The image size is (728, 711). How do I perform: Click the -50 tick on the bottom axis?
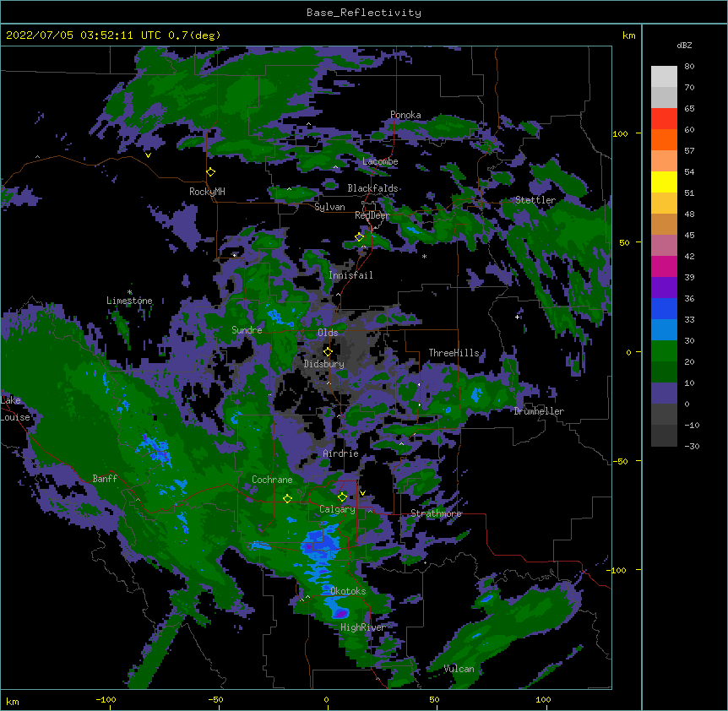pos(215,699)
